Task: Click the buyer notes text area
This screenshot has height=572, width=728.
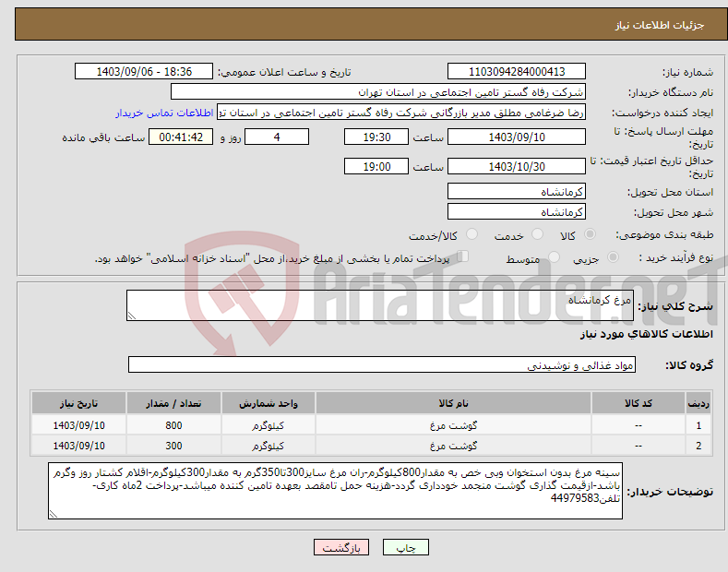Action: pyautogui.click(x=335, y=491)
